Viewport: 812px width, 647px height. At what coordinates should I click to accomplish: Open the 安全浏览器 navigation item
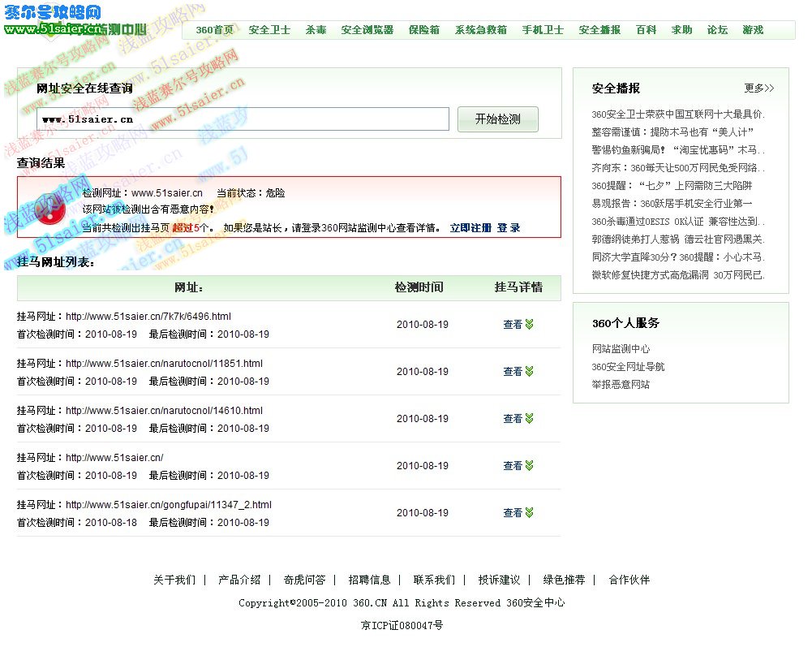pos(367,30)
